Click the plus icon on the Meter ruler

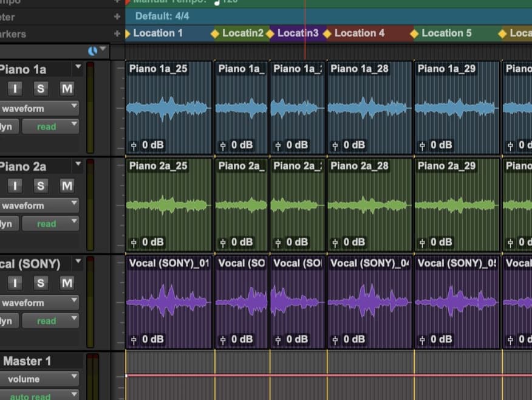click(117, 16)
